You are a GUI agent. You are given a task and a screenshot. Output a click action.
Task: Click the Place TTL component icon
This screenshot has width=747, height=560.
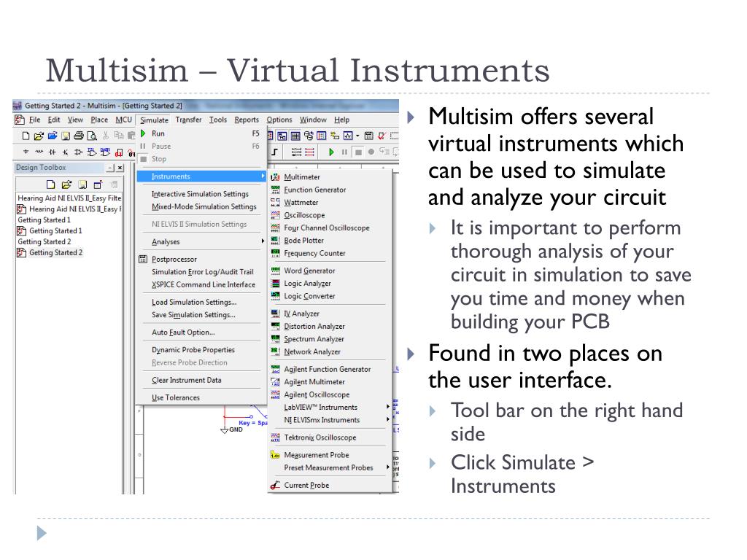click(x=92, y=152)
